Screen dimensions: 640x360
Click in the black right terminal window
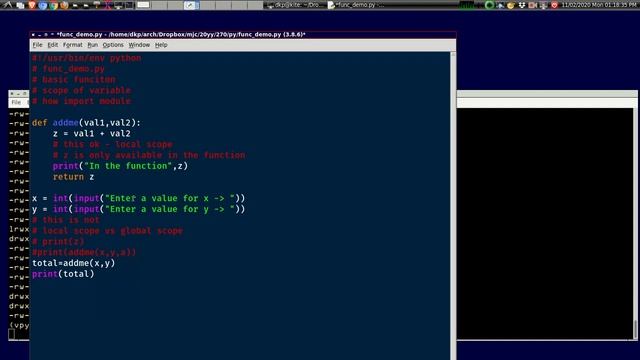pyautogui.click(x=544, y=223)
